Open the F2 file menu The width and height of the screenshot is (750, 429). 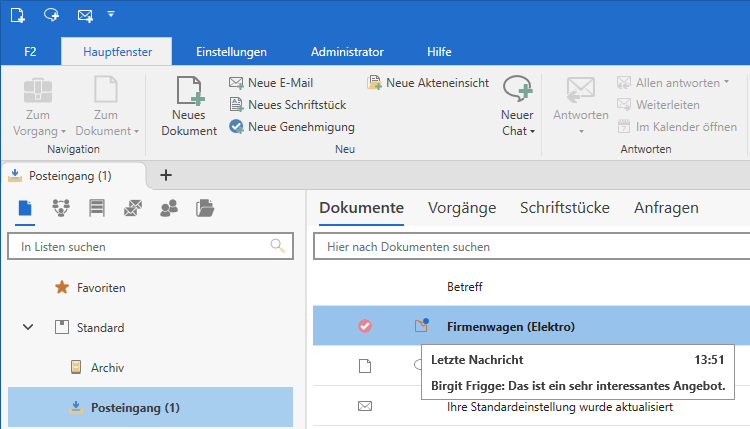tap(30, 51)
